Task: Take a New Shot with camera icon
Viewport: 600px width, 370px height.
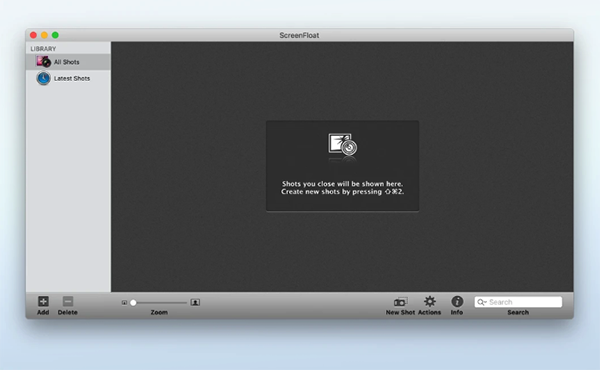Action: pos(400,302)
